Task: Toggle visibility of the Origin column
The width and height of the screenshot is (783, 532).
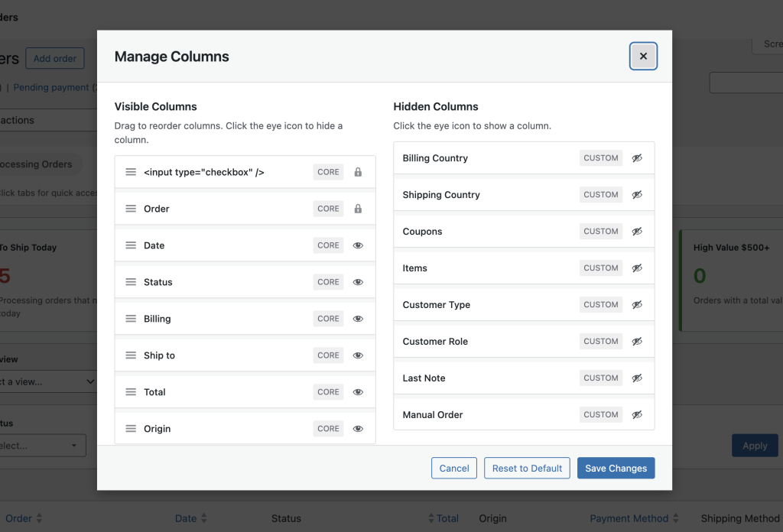Action: (x=358, y=429)
